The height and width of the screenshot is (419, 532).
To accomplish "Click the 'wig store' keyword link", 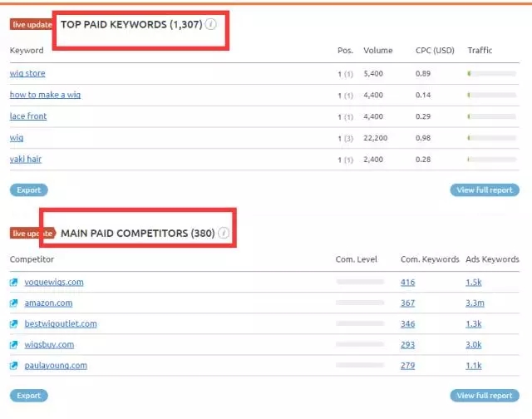I will 27,73.
